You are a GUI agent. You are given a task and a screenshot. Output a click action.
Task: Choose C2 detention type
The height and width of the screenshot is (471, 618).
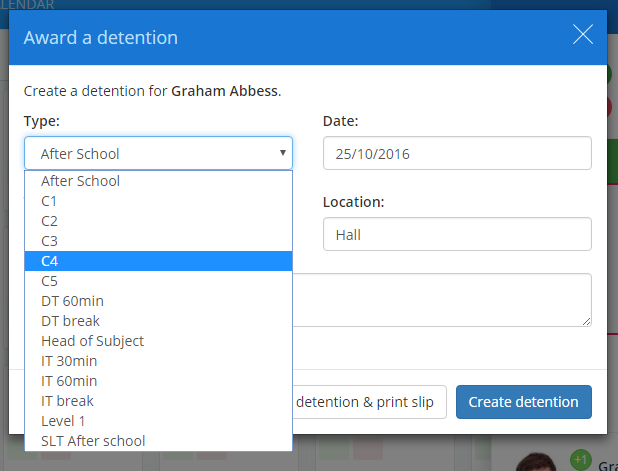158,221
